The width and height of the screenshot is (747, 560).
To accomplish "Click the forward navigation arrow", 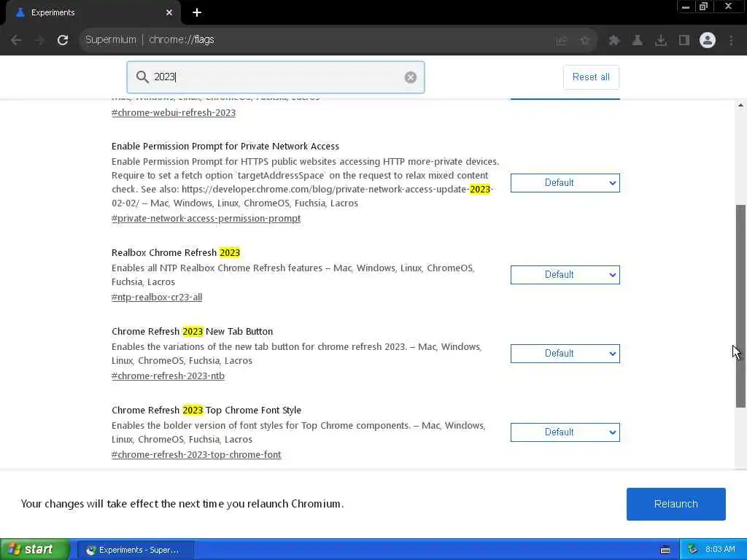I will tap(40, 40).
